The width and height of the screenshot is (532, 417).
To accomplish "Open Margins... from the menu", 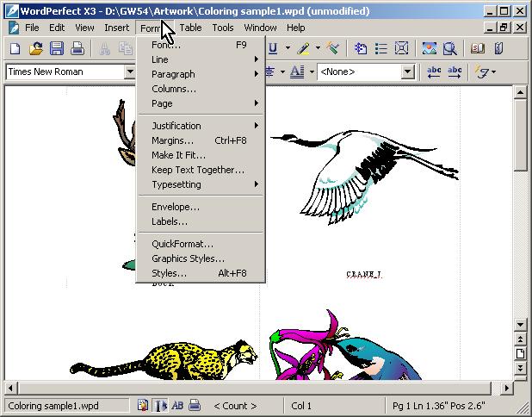I will (x=201, y=140).
